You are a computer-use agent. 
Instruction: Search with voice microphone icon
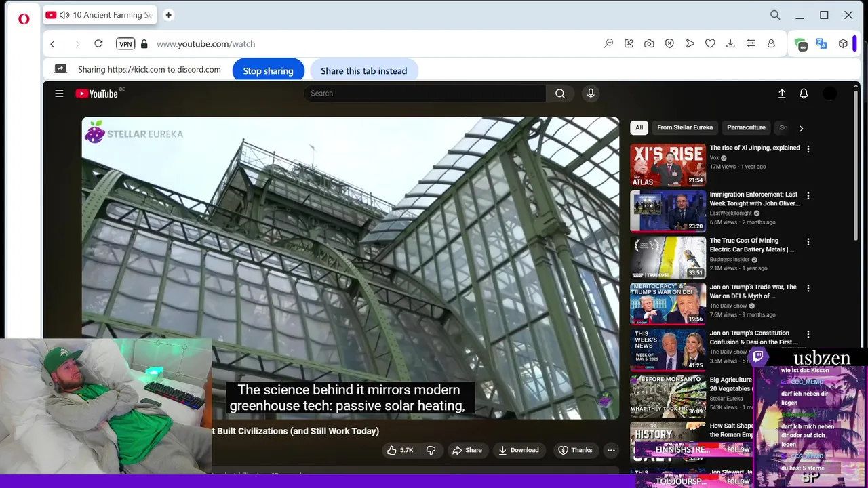coord(591,94)
